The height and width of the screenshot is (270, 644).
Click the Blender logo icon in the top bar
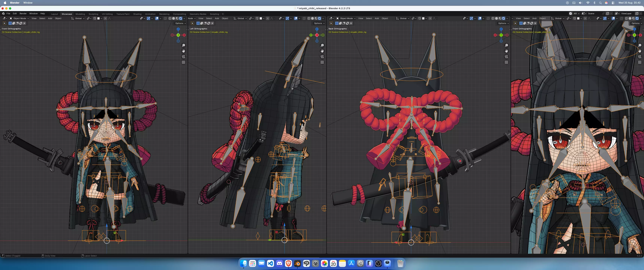click(x=3, y=13)
